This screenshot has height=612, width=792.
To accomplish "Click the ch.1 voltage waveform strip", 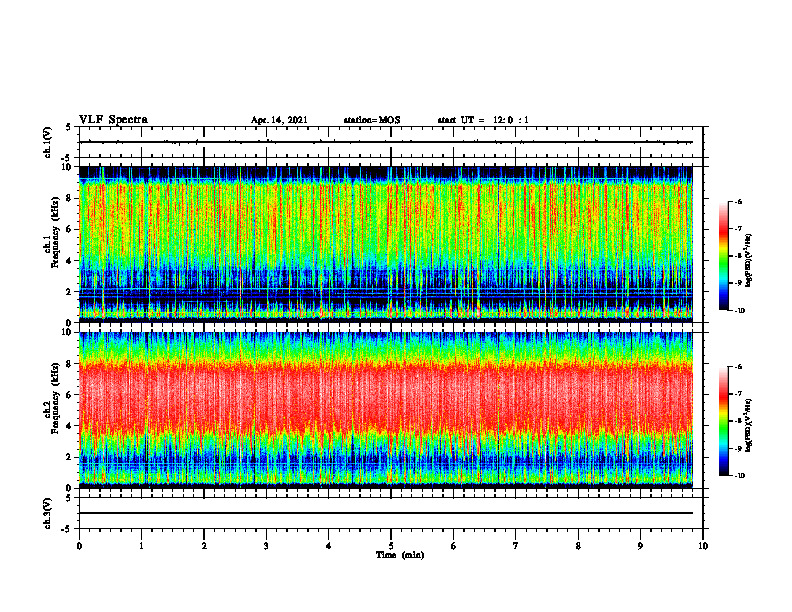I will (391, 142).
